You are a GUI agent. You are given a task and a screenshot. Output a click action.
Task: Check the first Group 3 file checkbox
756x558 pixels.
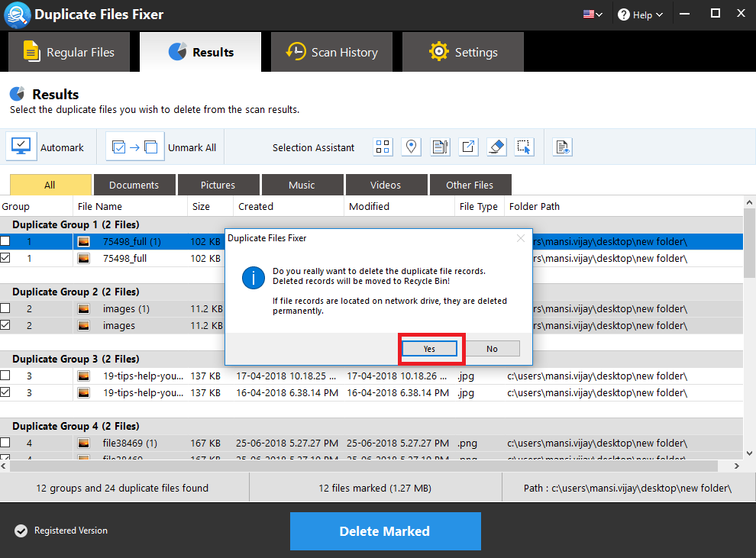click(x=5, y=375)
